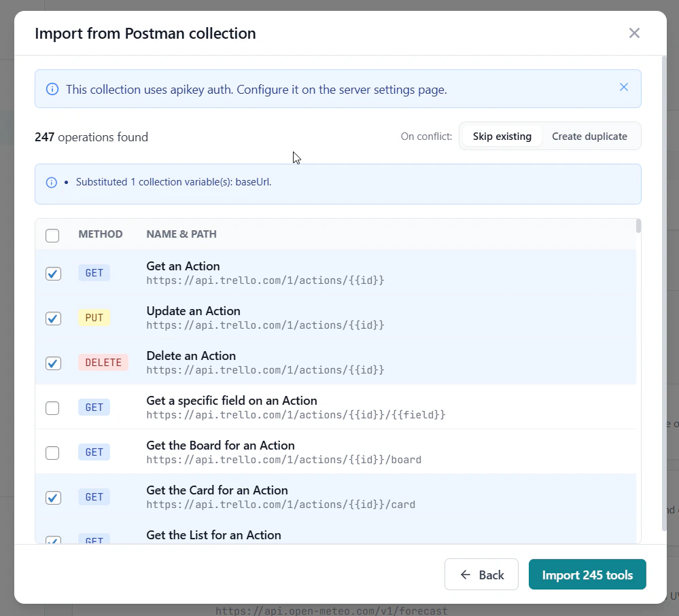The height and width of the screenshot is (616, 679).
Task: Click the Update an Action row title
Action: click(193, 311)
